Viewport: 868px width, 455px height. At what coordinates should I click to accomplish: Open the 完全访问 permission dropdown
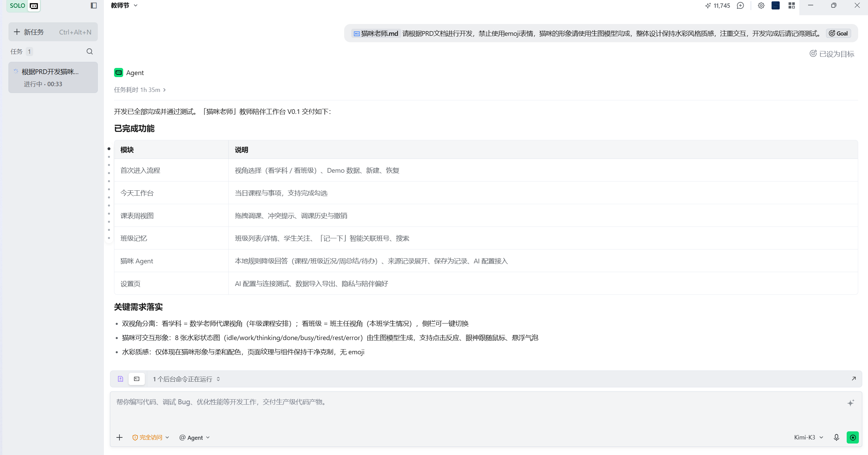pos(151,437)
